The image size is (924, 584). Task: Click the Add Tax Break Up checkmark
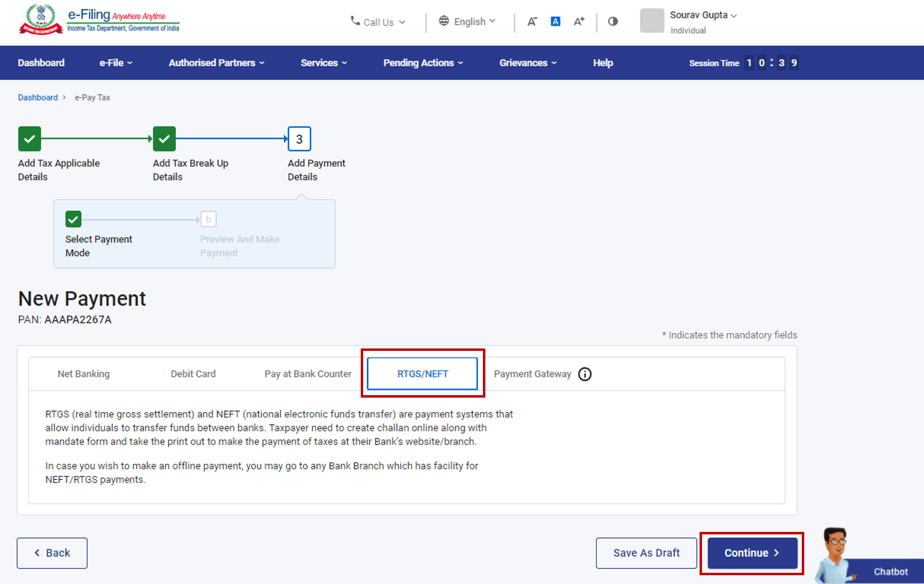(164, 139)
